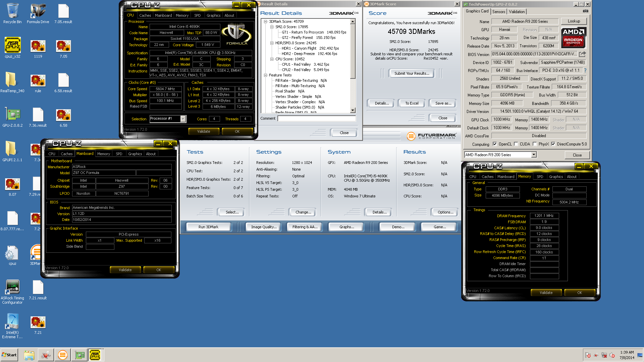This screenshot has width=644, height=362.
Task: Open the Formula Drive desktop shortcut
Action: [38, 13]
